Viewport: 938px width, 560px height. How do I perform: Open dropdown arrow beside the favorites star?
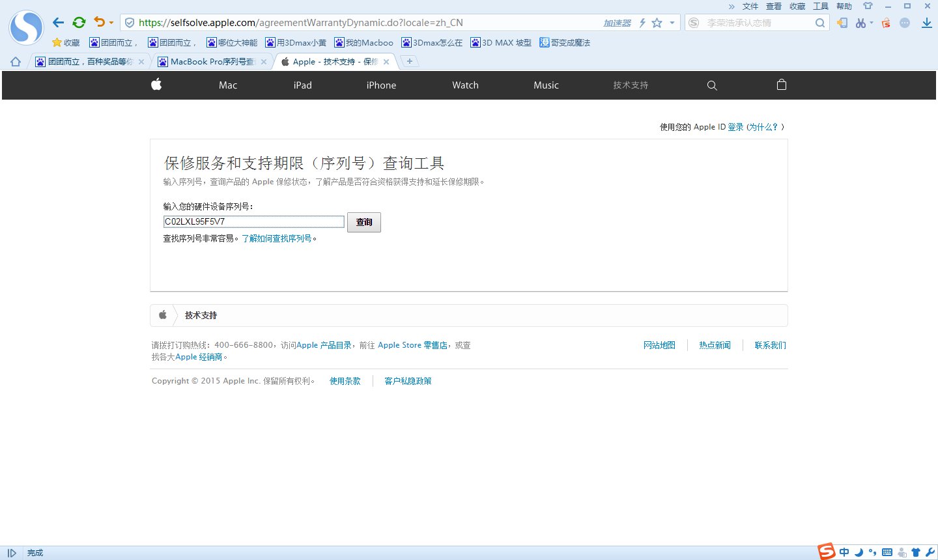(672, 21)
